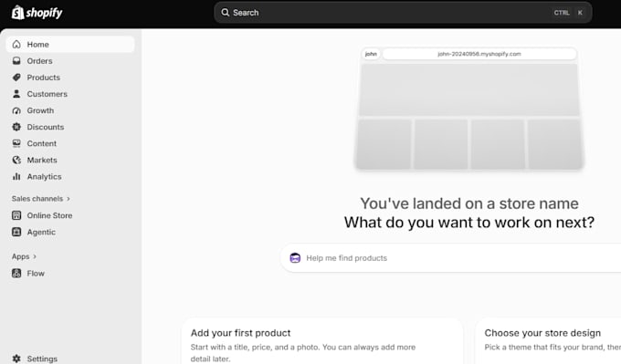The height and width of the screenshot is (364, 621).
Task: Click the Shopify logo
Action: tap(37, 13)
